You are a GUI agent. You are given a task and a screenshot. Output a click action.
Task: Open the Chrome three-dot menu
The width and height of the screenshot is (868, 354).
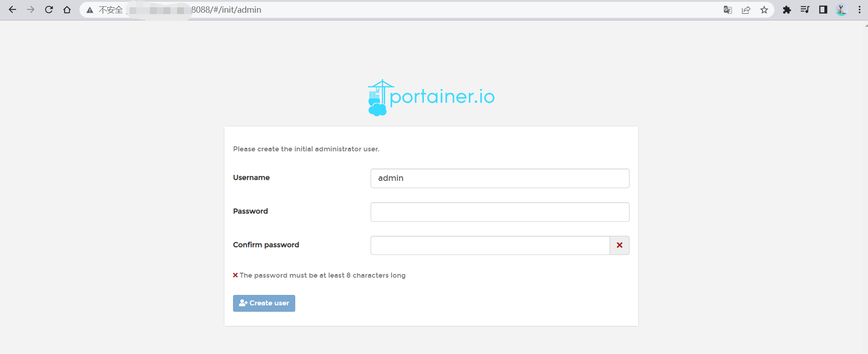coord(859,10)
